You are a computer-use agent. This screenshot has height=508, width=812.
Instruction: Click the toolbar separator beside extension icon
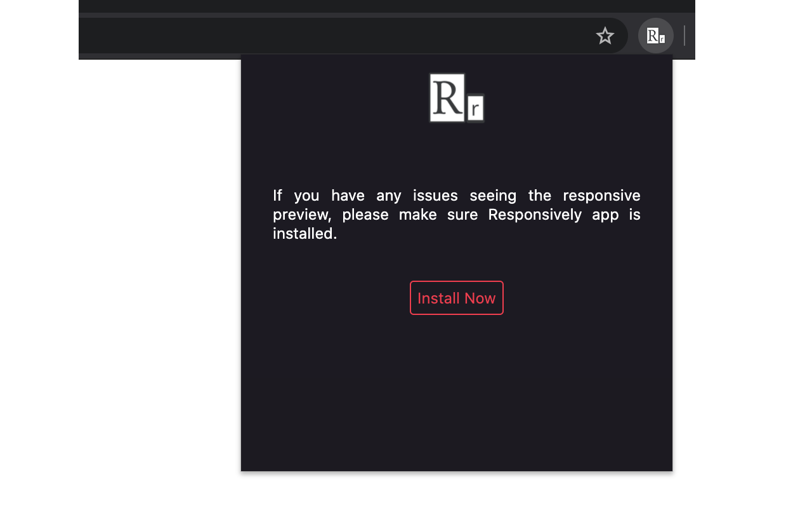pyautogui.click(x=684, y=36)
